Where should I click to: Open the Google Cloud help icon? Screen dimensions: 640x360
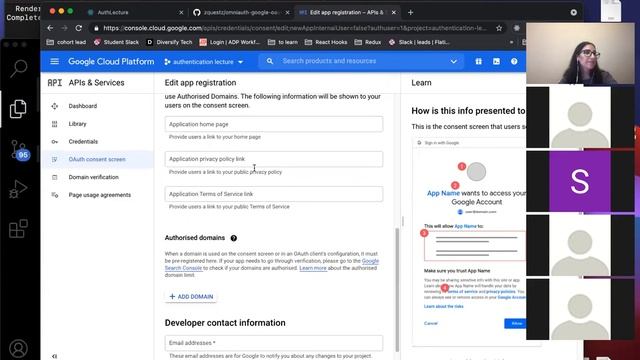click(514, 61)
